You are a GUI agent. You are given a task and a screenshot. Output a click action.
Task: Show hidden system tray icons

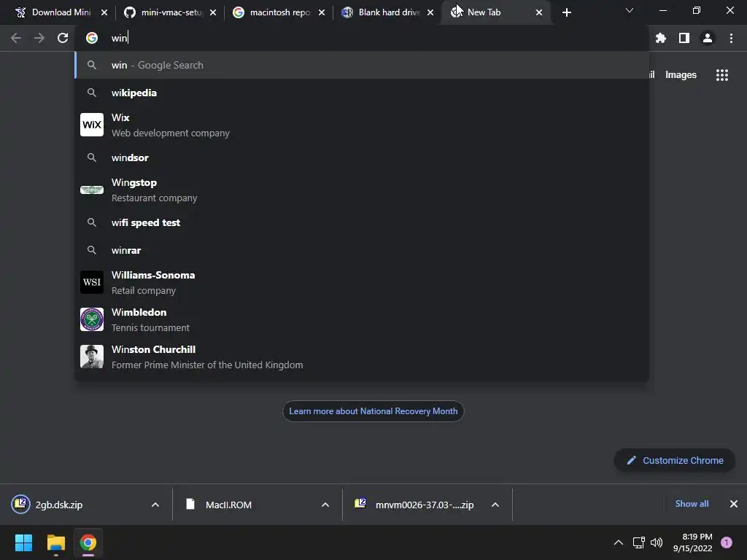point(619,542)
